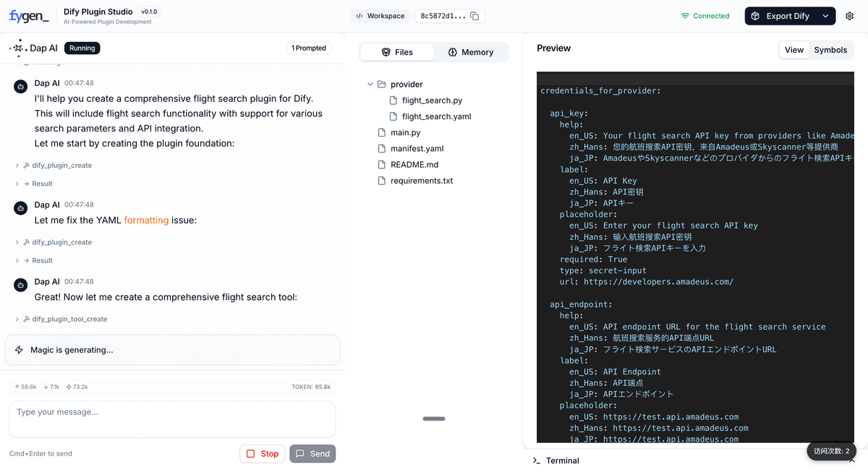Collapse the provider folder

click(x=370, y=85)
